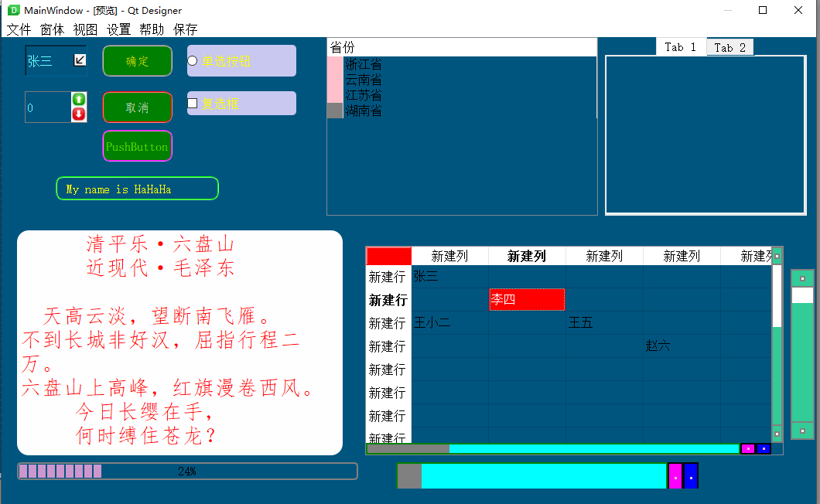The width and height of the screenshot is (820, 504).
Task: Select 湖南省 in the province list
Action: coord(363,111)
